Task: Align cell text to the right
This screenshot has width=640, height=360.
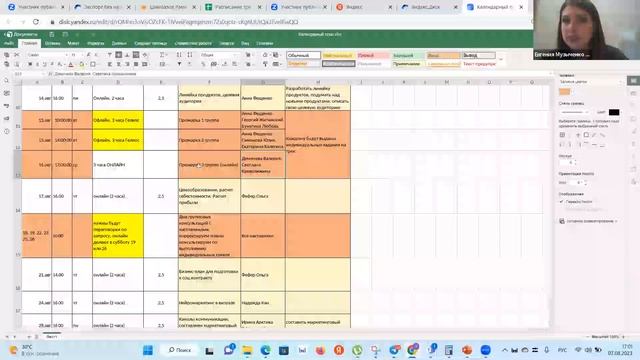Action: tap(127, 64)
